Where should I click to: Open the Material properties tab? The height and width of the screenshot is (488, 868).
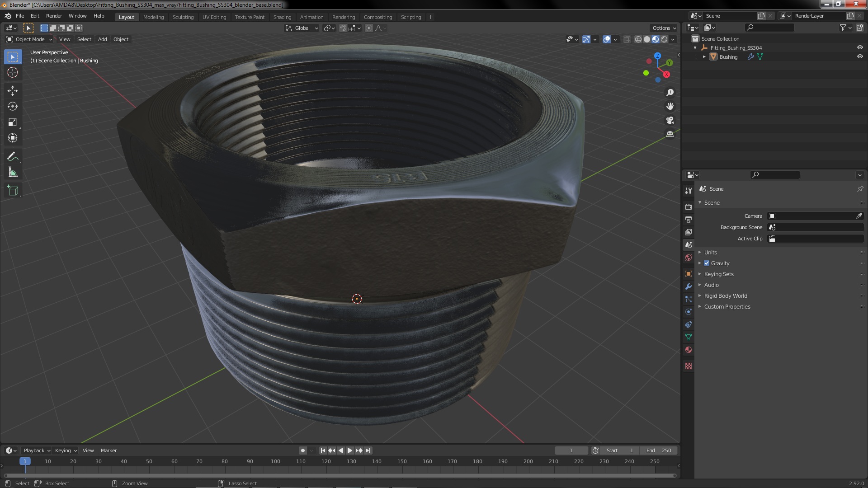coord(689,350)
